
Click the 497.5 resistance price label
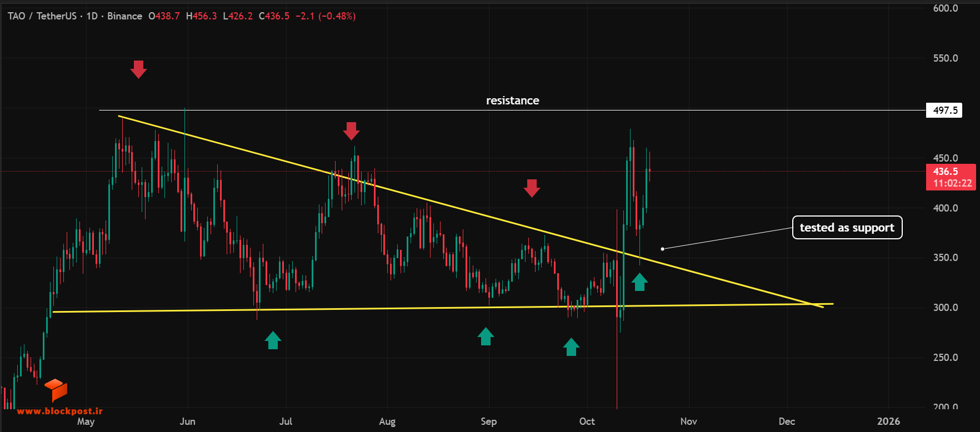pos(944,110)
